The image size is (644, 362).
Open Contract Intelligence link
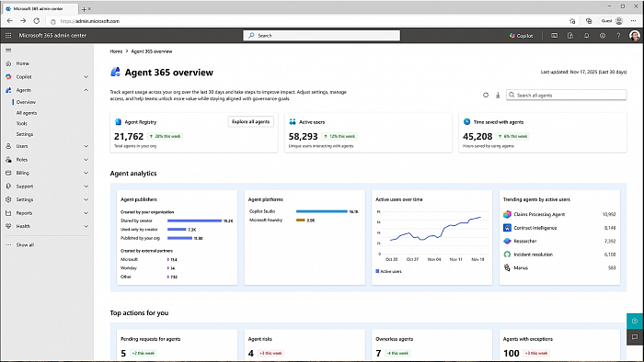[535, 228]
